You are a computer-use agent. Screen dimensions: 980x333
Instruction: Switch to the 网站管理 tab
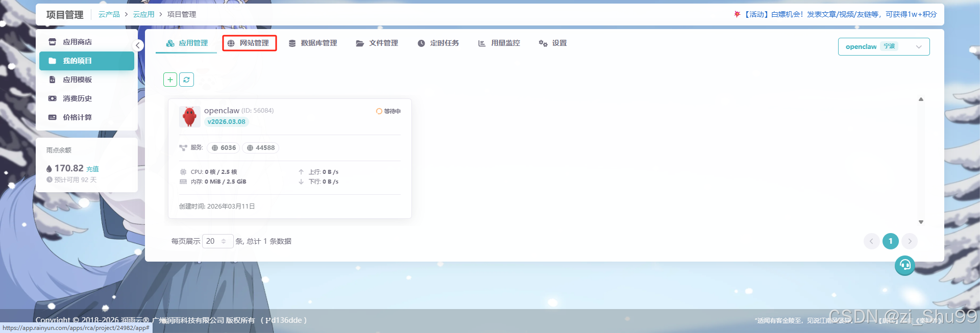249,43
